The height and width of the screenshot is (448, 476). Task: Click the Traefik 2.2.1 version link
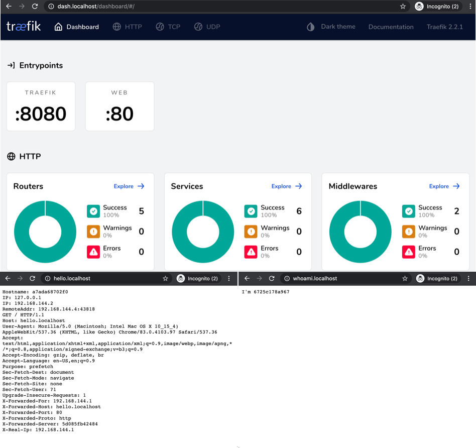tap(445, 27)
